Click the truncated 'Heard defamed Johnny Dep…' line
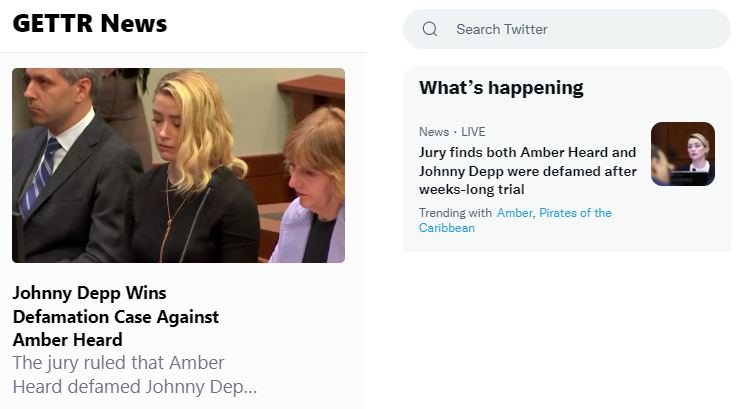746x409 pixels. pyautogui.click(x=134, y=387)
